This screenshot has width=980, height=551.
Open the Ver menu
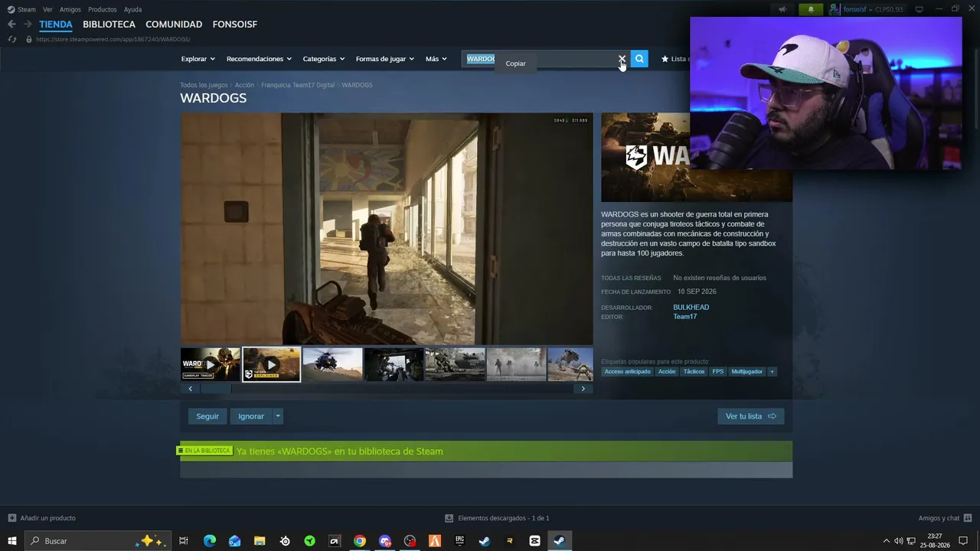click(x=47, y=9)
